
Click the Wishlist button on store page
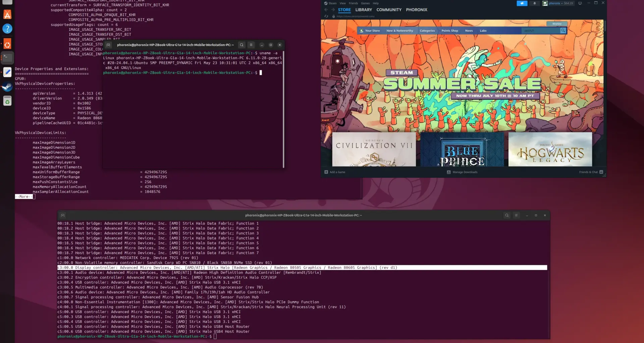pyautogui.click(x=557, y=24)
